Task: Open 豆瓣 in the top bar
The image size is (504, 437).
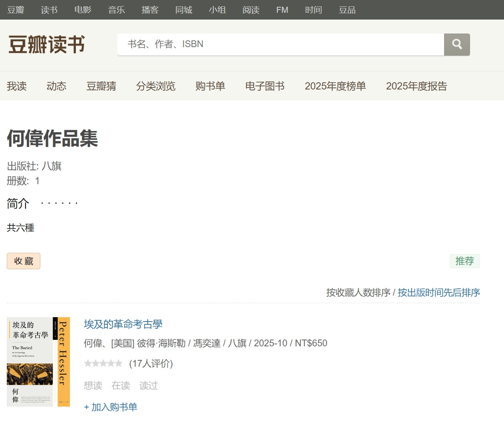Action: point(16,10)
